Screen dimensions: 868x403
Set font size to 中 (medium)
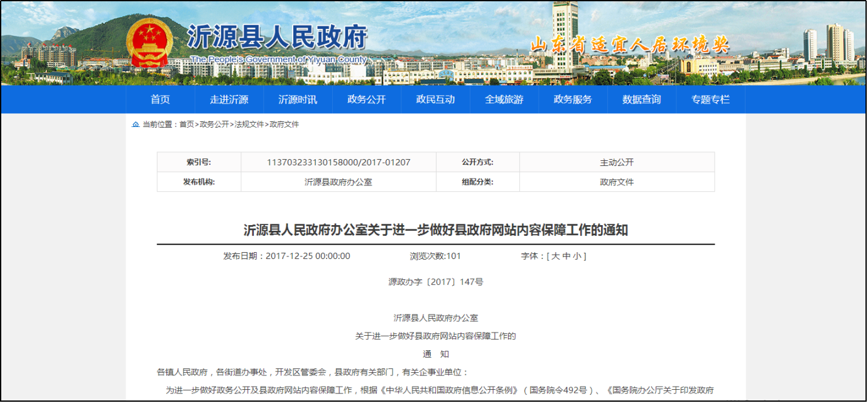(x=567, y=256)
